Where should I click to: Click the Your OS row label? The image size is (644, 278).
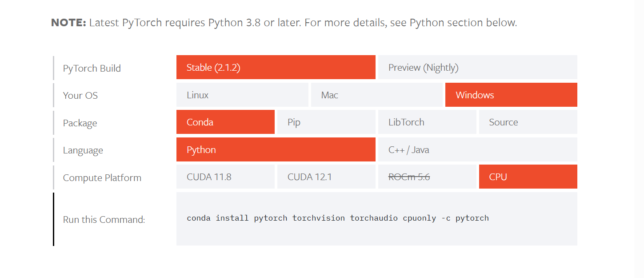click(80, 95)
